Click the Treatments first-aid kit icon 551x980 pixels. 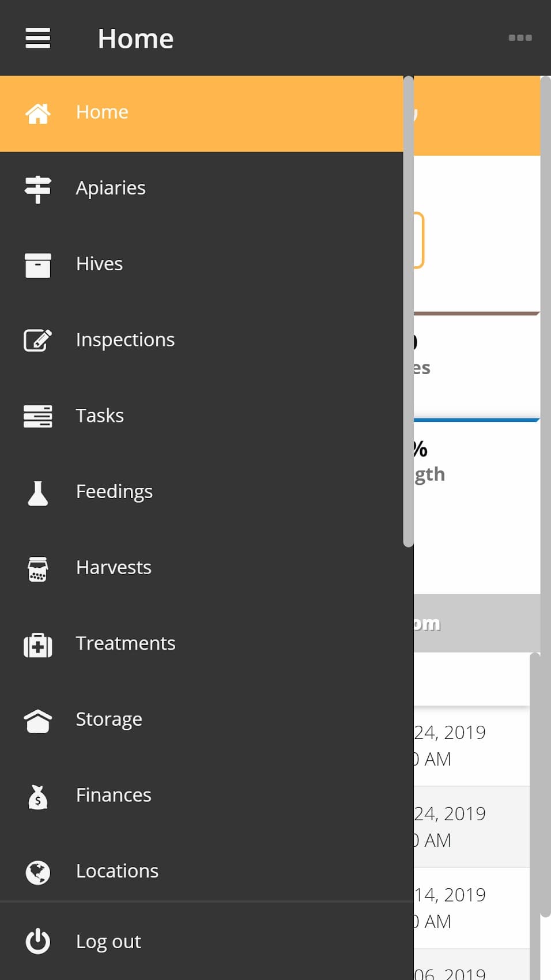pos(38,644)
